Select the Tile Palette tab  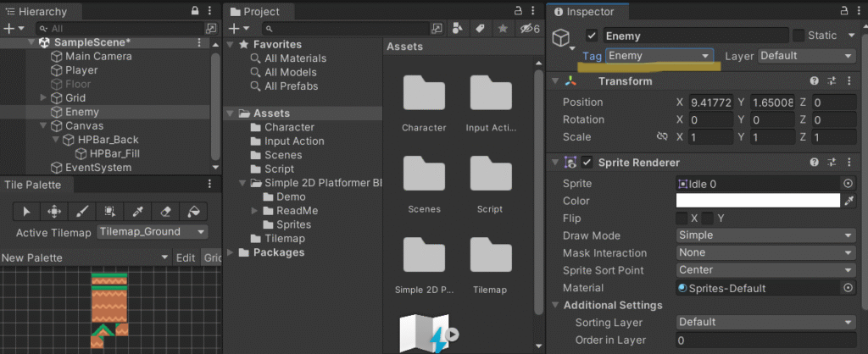point(32,185)
